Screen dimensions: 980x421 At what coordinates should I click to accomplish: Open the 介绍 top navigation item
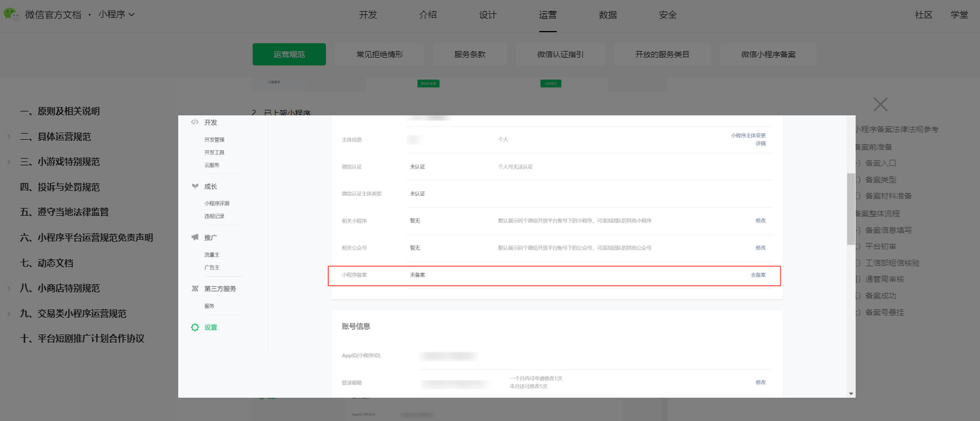428,15
